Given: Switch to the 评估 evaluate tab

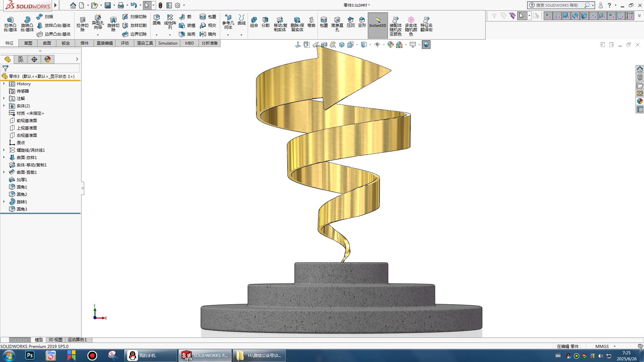Looking at the screenshot, I should pos(125,43).
